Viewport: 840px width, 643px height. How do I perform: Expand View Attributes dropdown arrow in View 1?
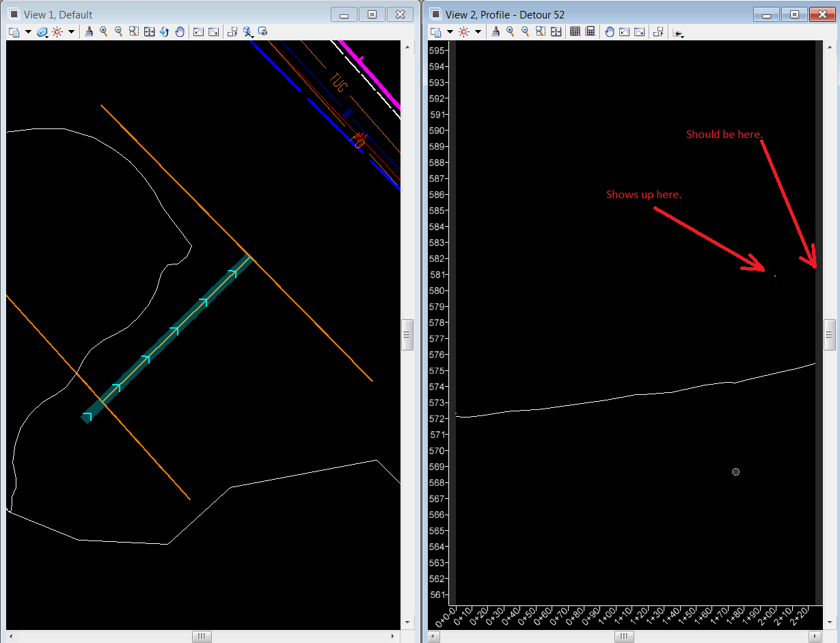(x=28, y=32)
